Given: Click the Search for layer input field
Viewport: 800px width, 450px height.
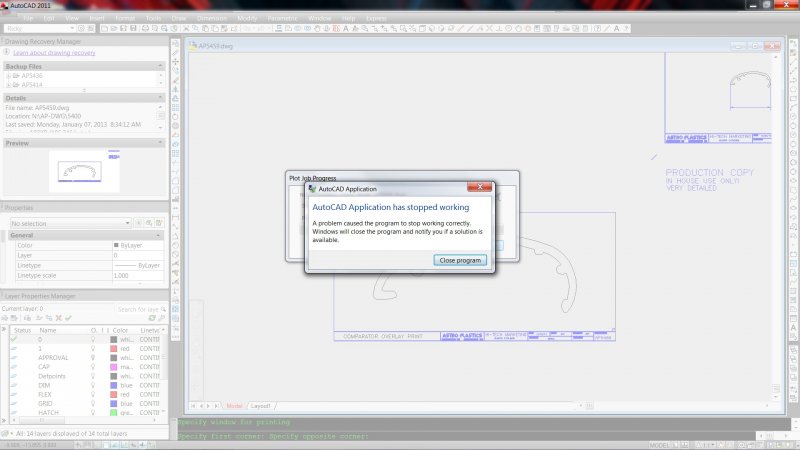Looking at the screenshot, I should tap(141, 309).
